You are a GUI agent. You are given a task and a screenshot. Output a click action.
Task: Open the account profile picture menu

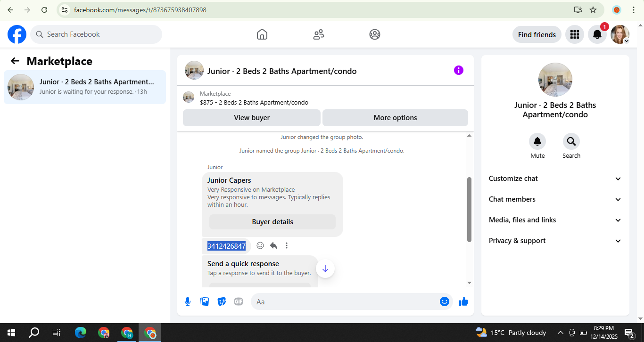tap(620, 34)
